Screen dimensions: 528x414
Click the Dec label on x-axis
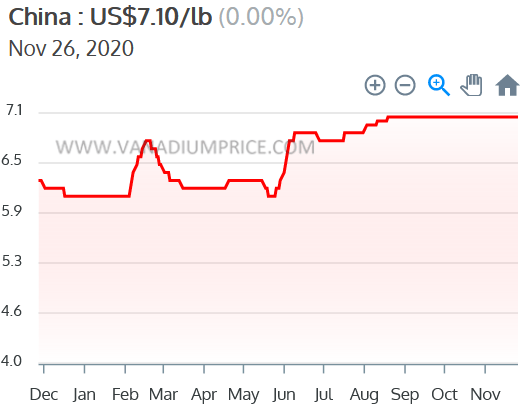(x=44, y=394)
